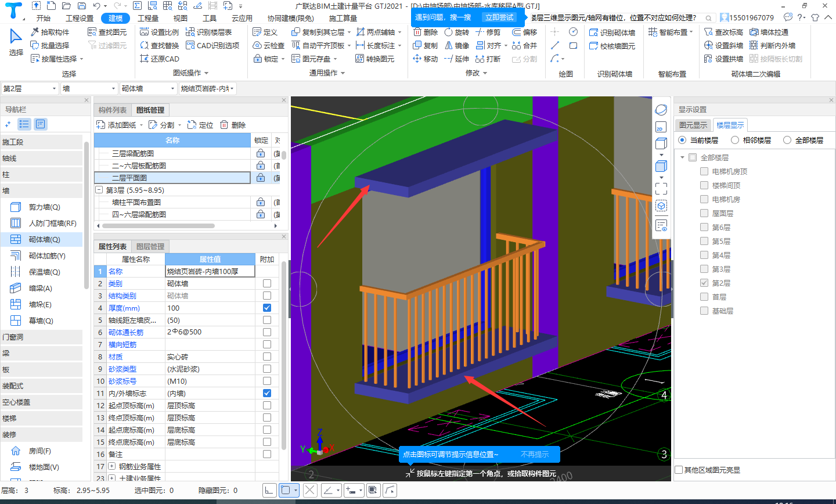836x504 pixels.
Task: Select the 二层平面图 drawing row
Action: [172, 178]
